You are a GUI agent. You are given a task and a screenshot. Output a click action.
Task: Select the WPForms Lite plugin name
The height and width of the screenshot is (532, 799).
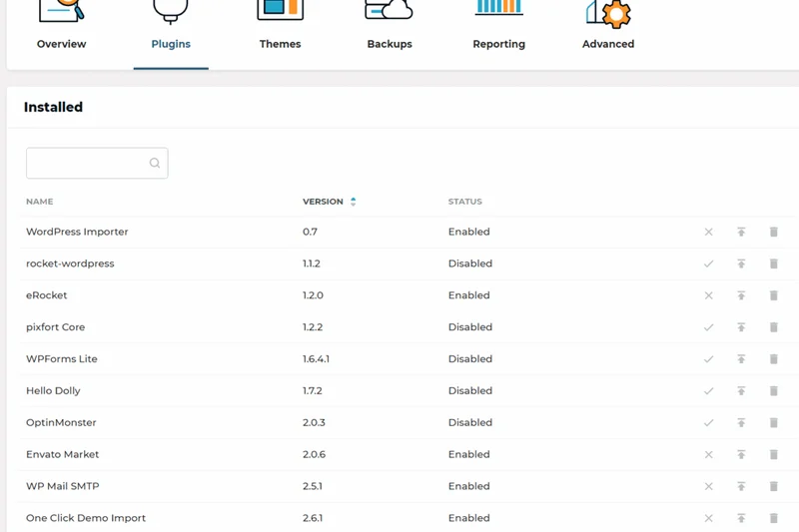pyautogui.click(x=62, y=359)
